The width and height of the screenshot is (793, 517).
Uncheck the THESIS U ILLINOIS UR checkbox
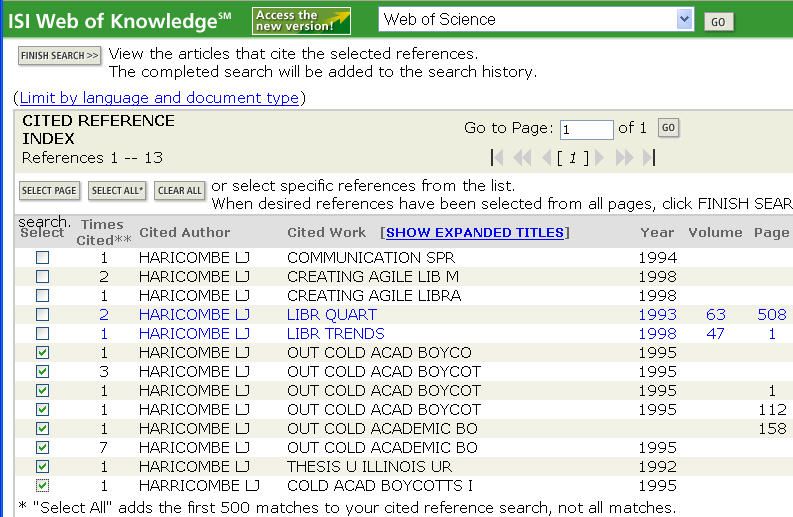pos(42,466)
